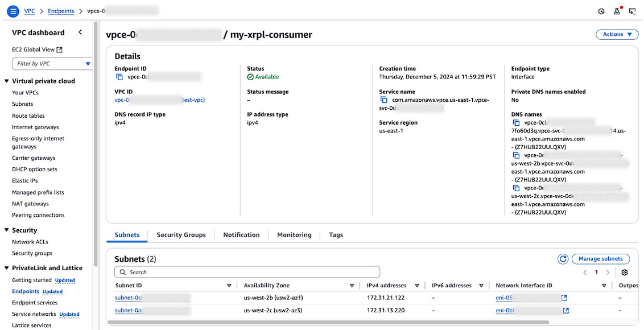Click the beaker notifications icon with red dot
Screen dimensions: 644x330
(x=617, y=11)
